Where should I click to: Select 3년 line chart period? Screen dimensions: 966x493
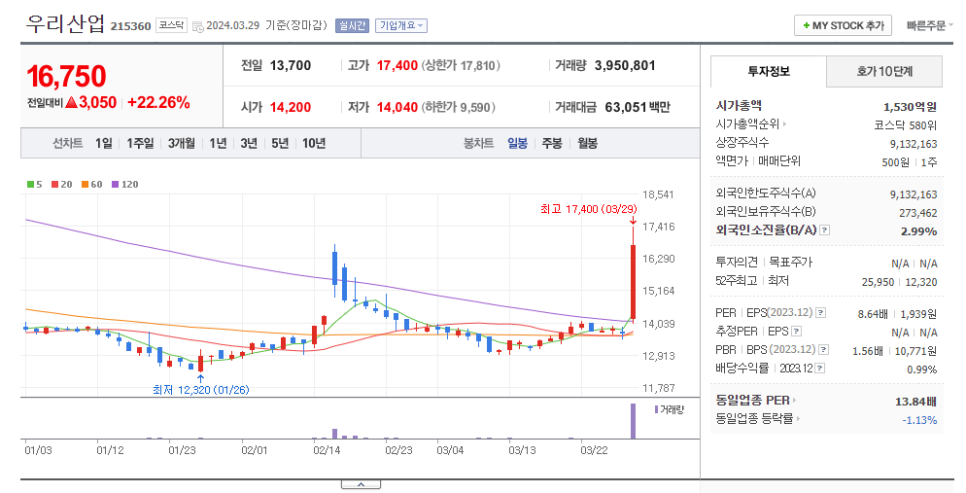[x=248, y=144]
